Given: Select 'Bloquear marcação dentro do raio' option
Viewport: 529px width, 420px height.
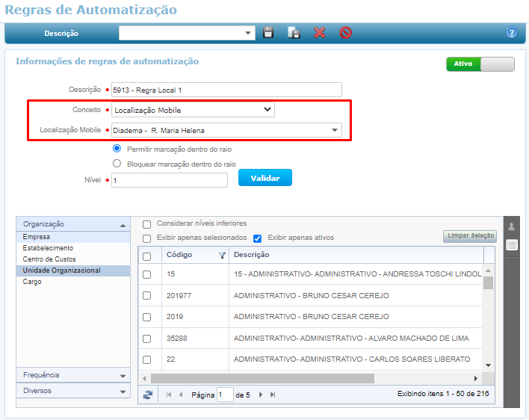Looking at the screenshot, I should 117,163.
